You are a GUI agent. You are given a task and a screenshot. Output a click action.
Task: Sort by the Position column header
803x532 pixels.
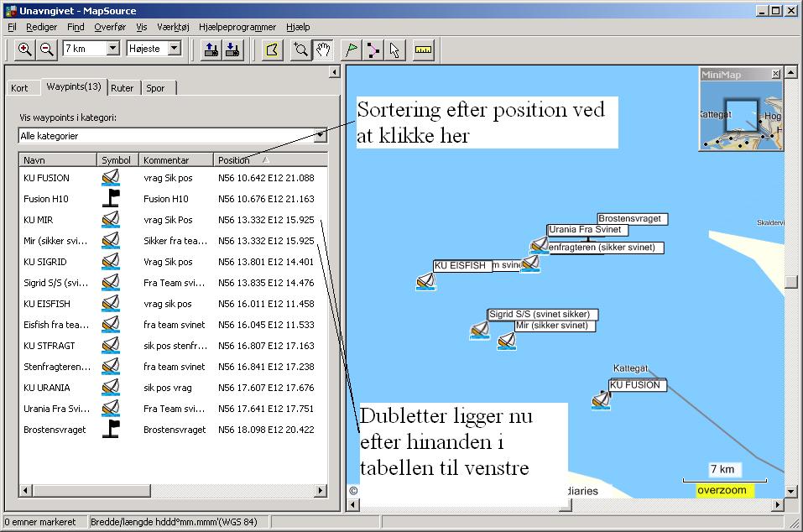click(270, 160)
